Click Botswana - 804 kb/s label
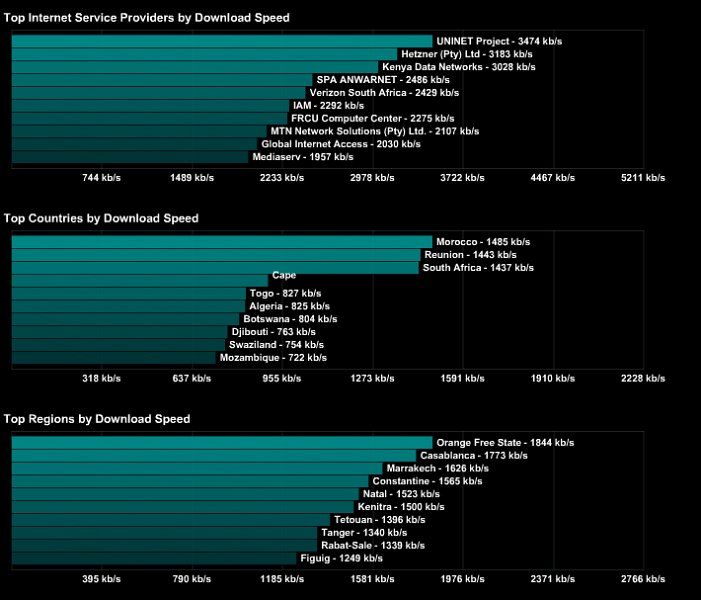The image size is (701, 600). (x=290, y=319)
